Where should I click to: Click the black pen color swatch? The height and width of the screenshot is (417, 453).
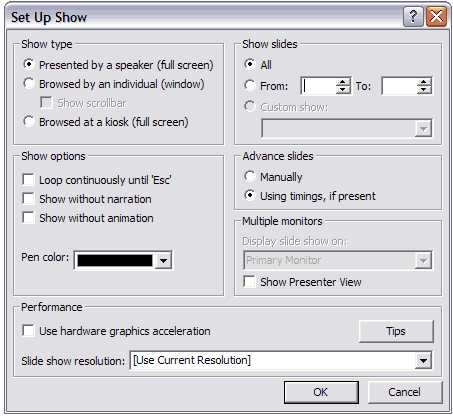pos(115,260)
